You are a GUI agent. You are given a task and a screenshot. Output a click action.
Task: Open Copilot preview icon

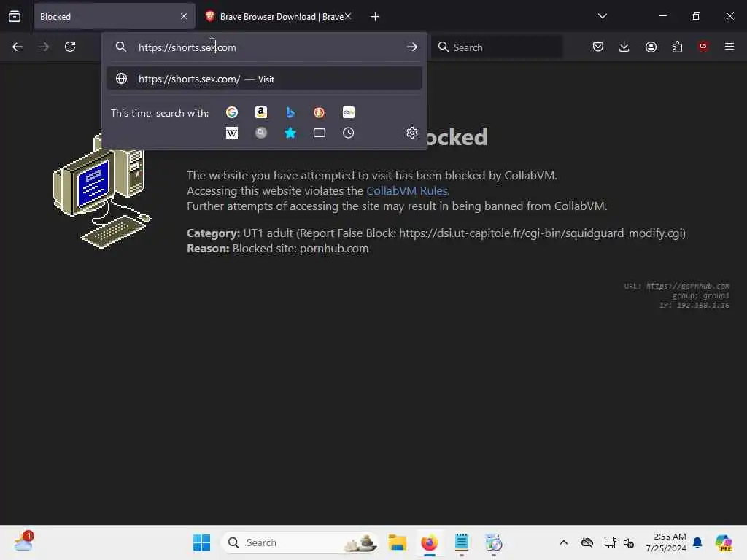point(724,542)
